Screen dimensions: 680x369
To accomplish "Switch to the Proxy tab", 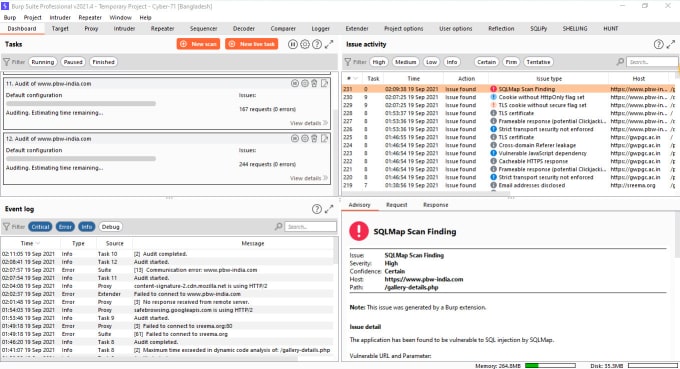I will click(91, 29).
